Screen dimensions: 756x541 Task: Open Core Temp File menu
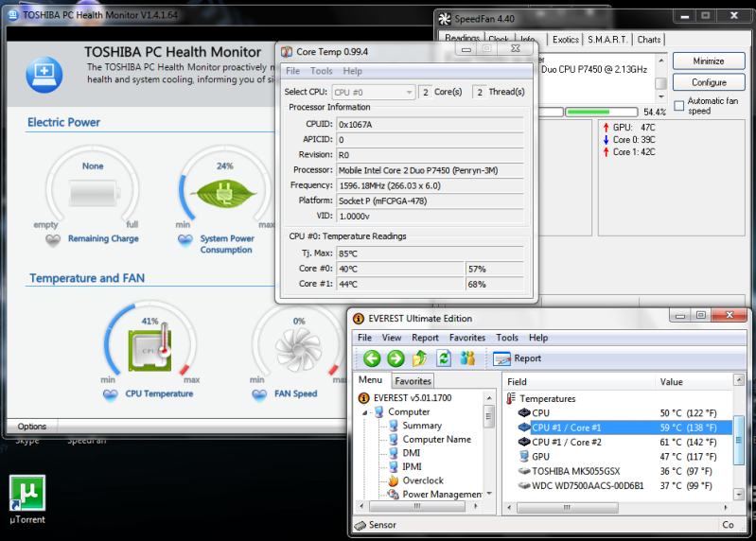pos(292,71)
